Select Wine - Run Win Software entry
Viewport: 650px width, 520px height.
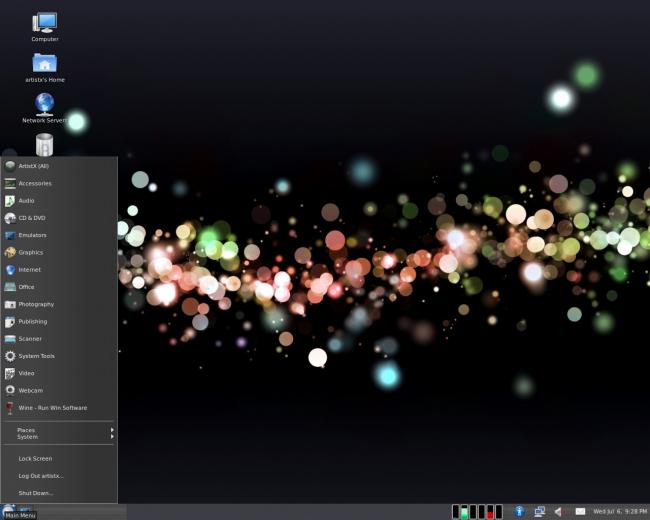[59, 408]
